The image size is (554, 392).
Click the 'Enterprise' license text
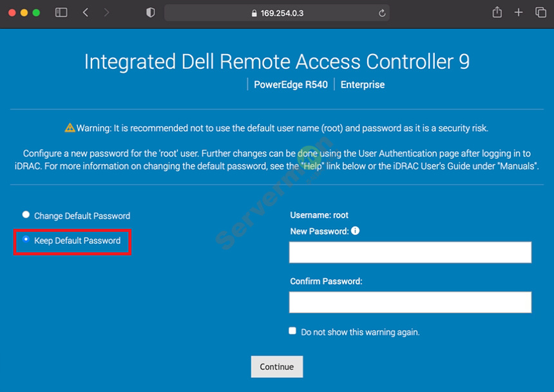[x=363, y=85]
